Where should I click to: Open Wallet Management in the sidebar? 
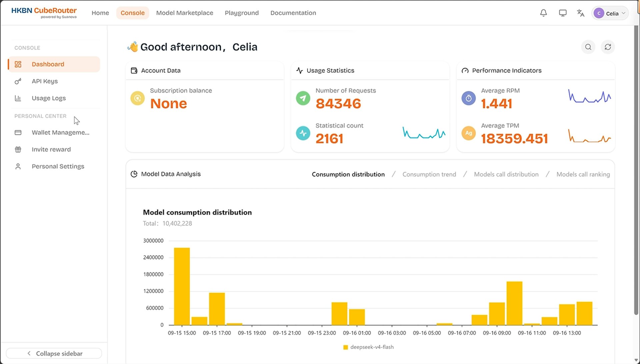pos(53,133)
